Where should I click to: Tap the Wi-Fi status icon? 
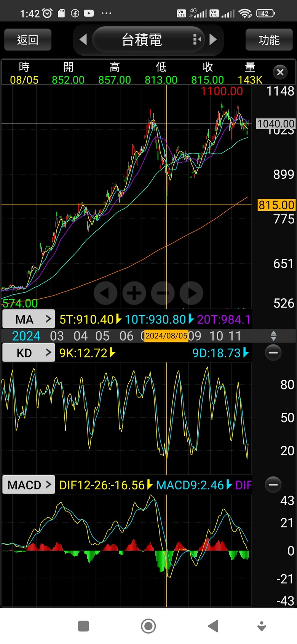(x=245, y=13)
